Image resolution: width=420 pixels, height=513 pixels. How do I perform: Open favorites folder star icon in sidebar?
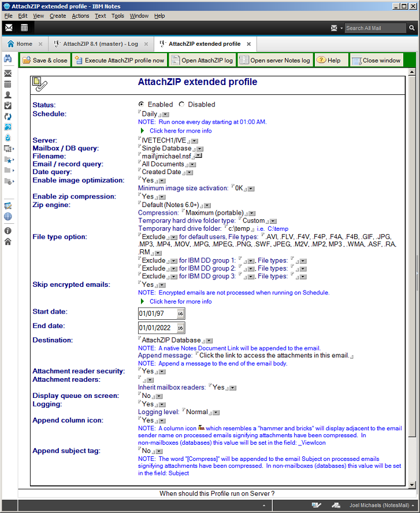pyautogui.click(x=8, y=160)
